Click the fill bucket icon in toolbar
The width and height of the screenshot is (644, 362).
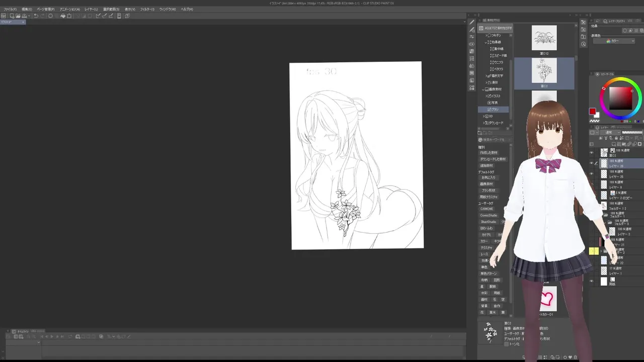[x=63, y=16]
